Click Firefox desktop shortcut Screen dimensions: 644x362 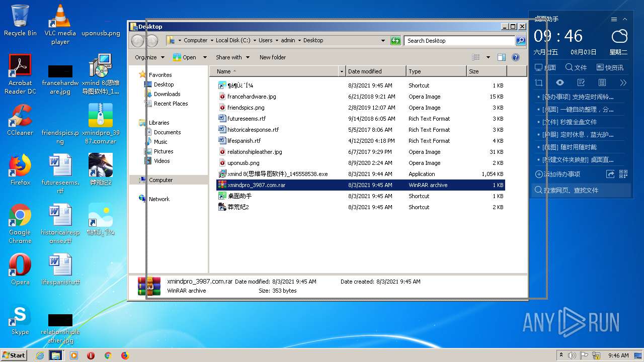click(x=20, y=170)
